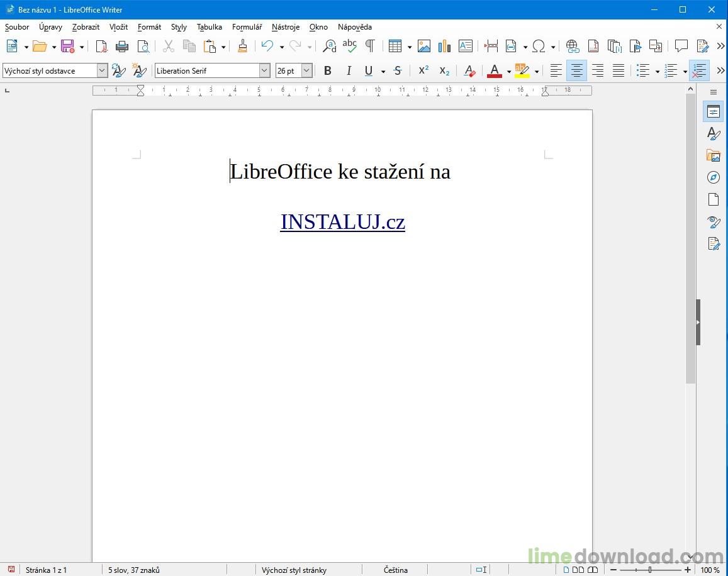Open the sidebar Gallery panel
Screen dimensions: 728x576
pyautogui.click(x=713, y=155)
